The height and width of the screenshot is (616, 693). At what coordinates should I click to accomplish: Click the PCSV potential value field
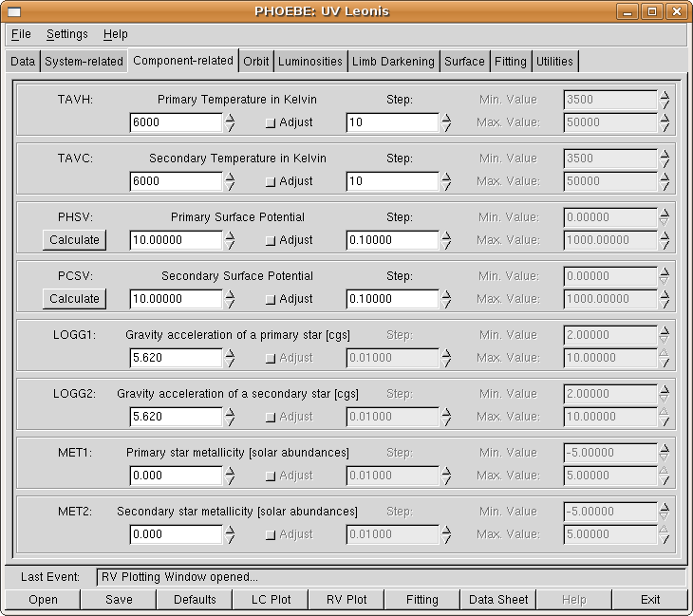[x=176, y=299]
